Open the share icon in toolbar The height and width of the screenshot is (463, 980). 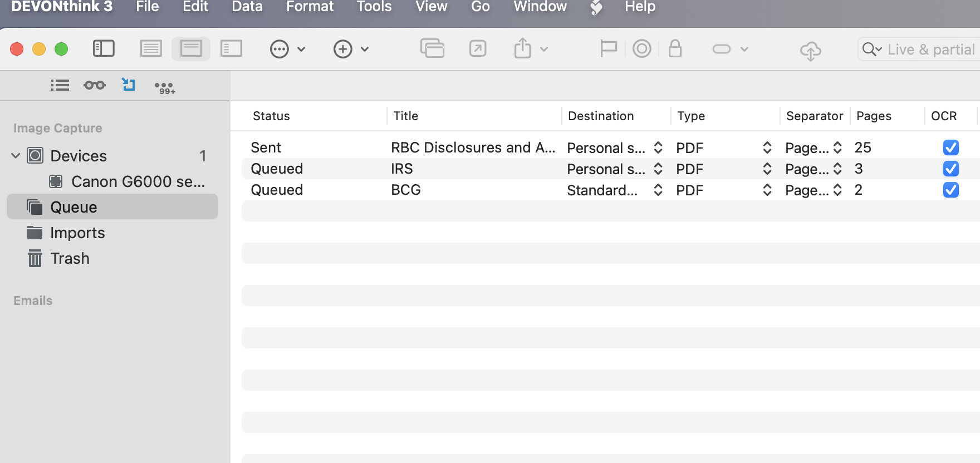pos(522,49)
